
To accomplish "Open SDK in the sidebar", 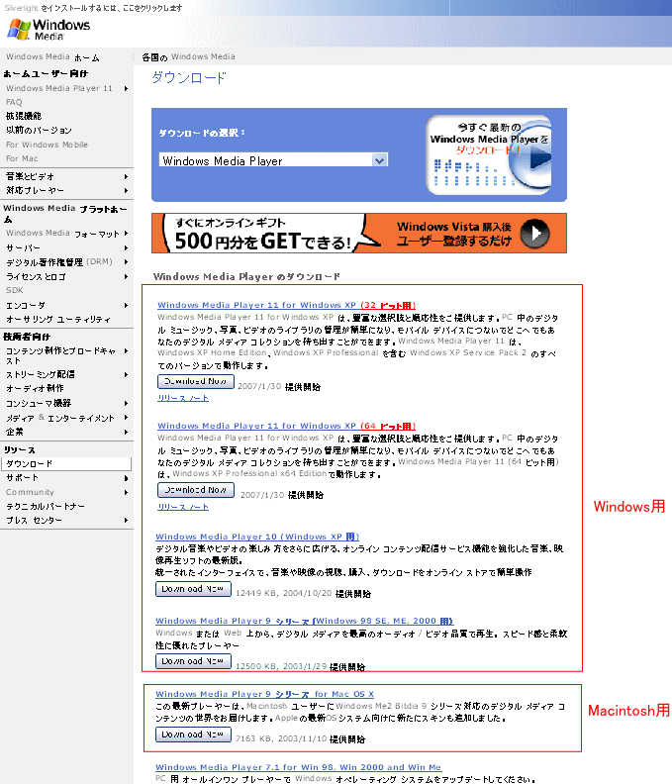I will pyautogui.click(x=15, y=290).
